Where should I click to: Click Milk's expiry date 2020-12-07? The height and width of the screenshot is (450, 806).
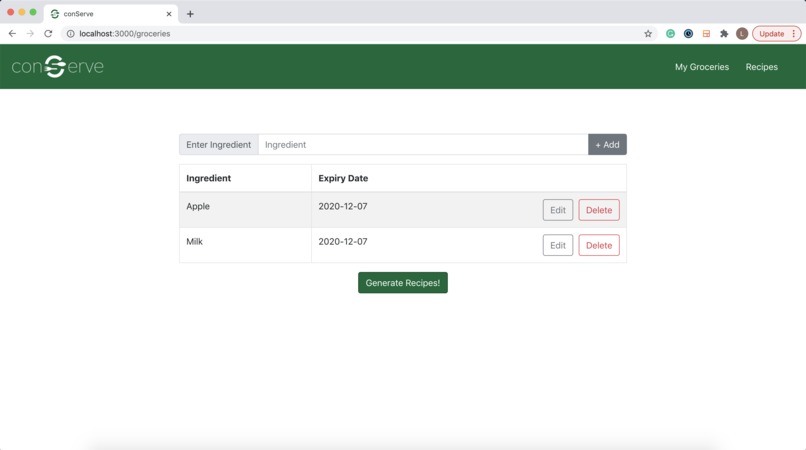[342, 242]
